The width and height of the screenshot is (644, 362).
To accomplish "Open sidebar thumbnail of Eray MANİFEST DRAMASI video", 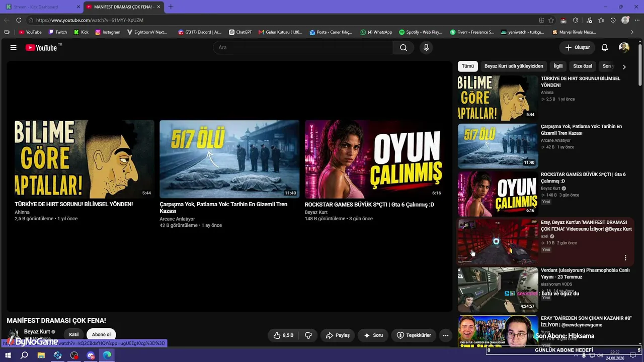I will (x=498, y=242).
